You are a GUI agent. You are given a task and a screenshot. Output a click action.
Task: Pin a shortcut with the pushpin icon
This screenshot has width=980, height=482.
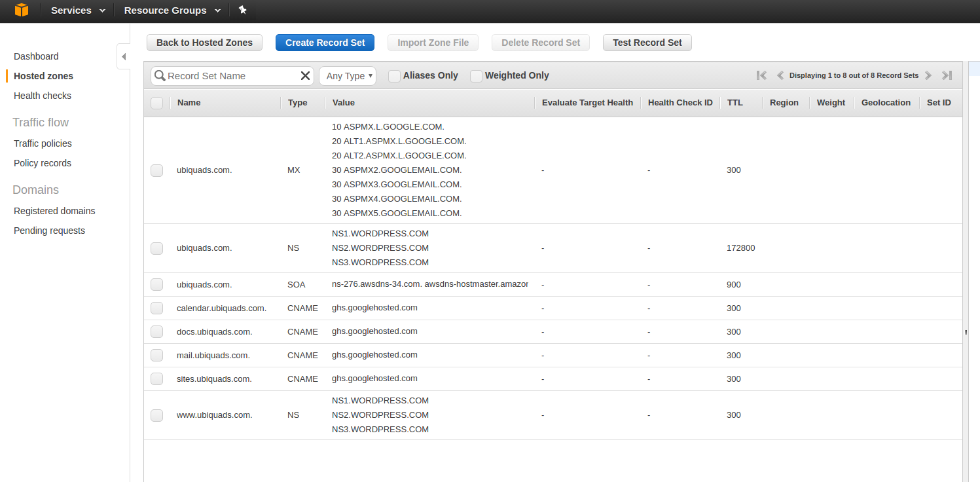click(243, 10)
